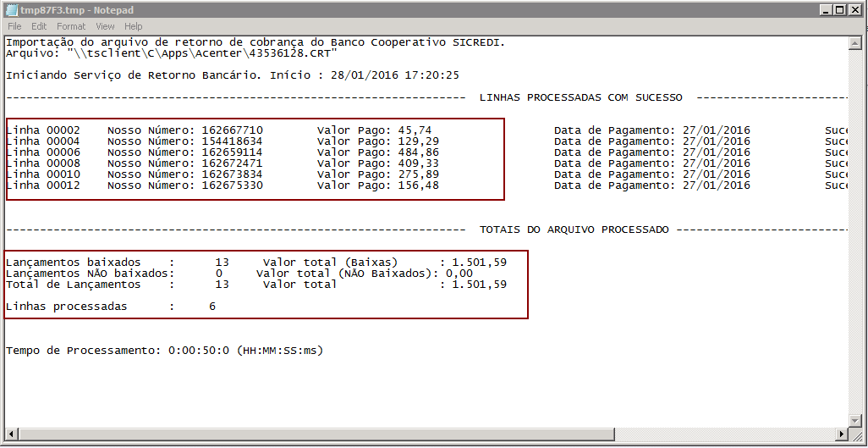The height and width of the screenshot is (448, 868).
Task: Place the cursor on the Linha 00002 text
Action: click(43, 130)
